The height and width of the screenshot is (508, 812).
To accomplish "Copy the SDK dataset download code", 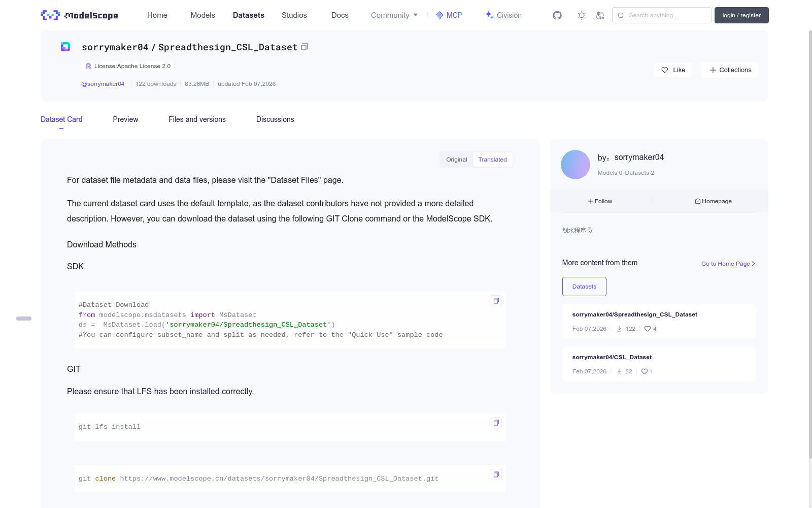I will tap(496, 301).
